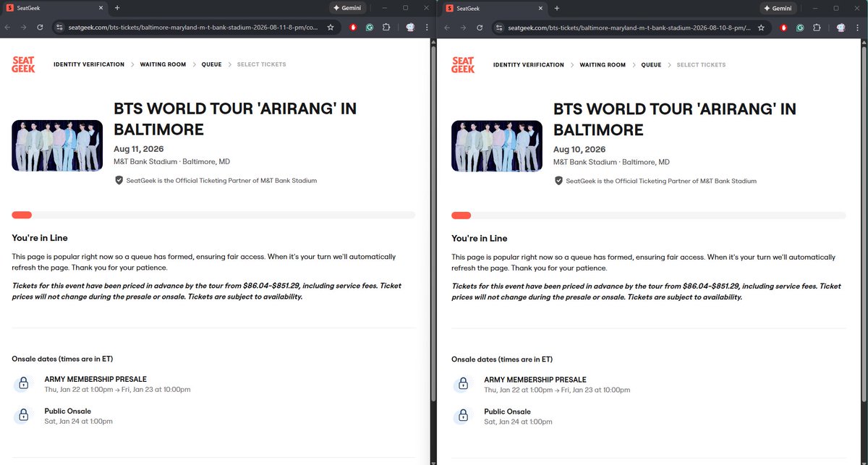Click the BTS group thumbnail on Aug 11 page
868x465 pixels.
coord(57,145)
